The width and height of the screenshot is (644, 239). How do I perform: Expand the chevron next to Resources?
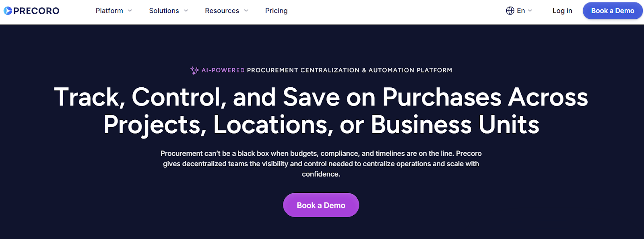pos(246,11)
